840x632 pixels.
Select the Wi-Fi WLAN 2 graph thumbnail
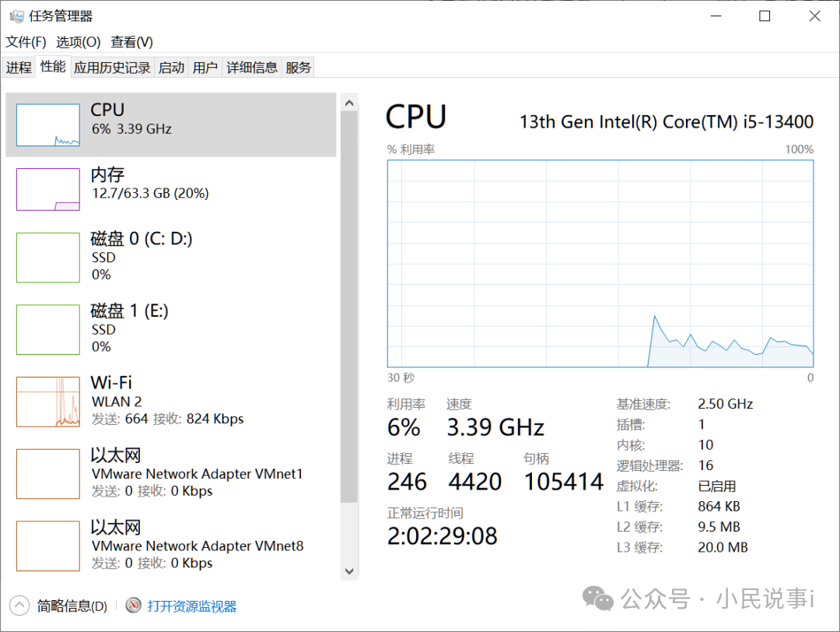click(48, 402)
